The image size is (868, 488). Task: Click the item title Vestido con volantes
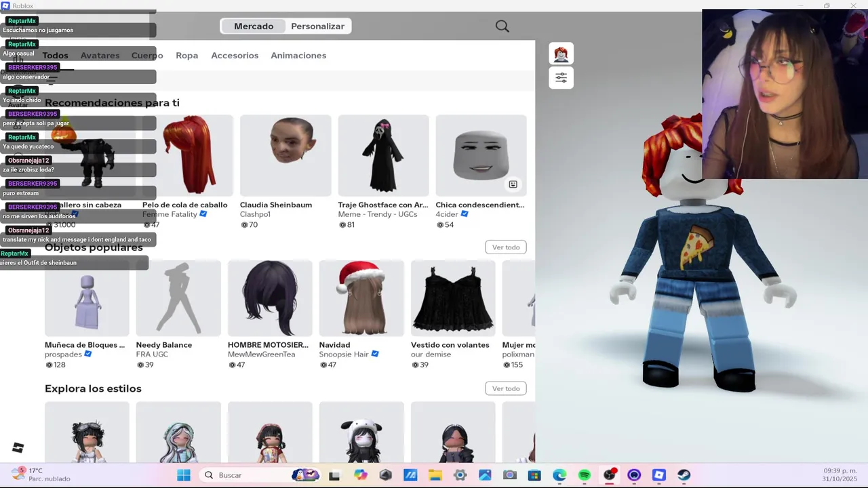click(x=450, y=345)
